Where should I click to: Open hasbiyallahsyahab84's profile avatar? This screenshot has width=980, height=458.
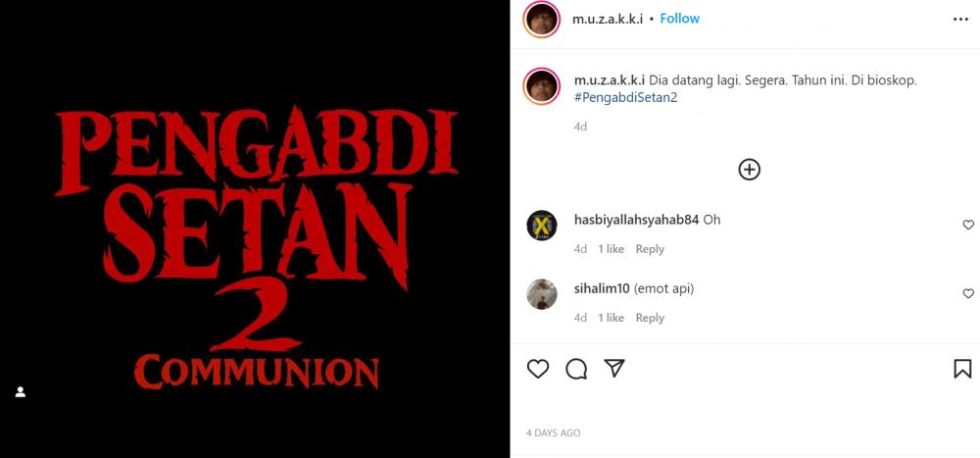(542, 226)
